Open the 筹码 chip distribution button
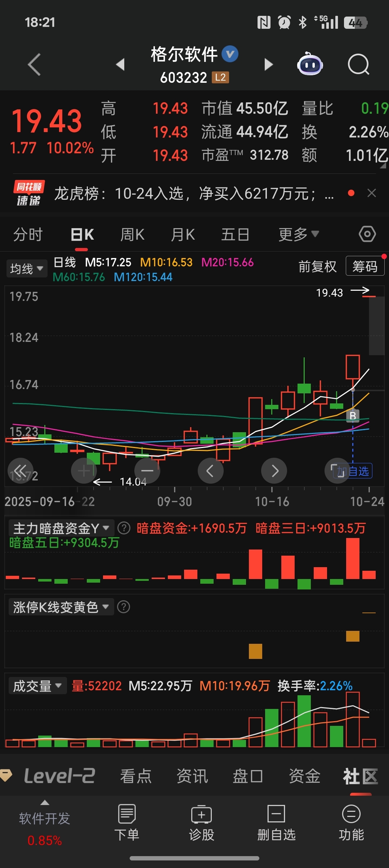The height and width of the screenshot is (868, 389). pos(365,266)
